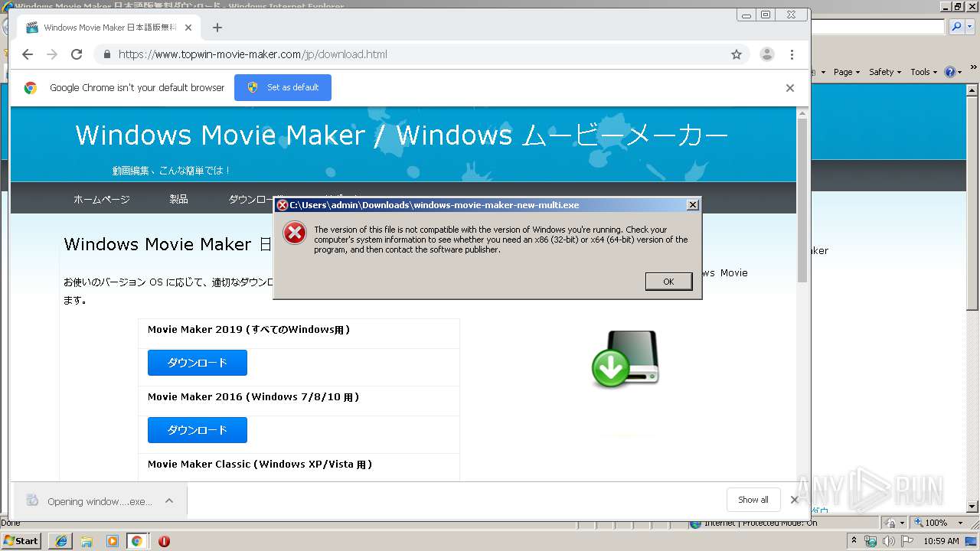Switch to Chrome from the taskbar
This screenshot has height=551, width=980.
[x=137, y=541]
